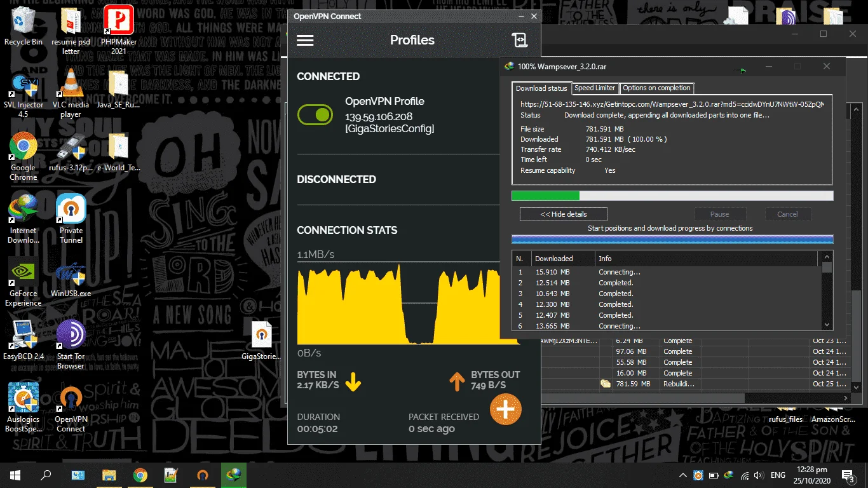The height and width of the screenshot is (488, 868).
Task: Click the Hide details button
Action: coord(564,214)
